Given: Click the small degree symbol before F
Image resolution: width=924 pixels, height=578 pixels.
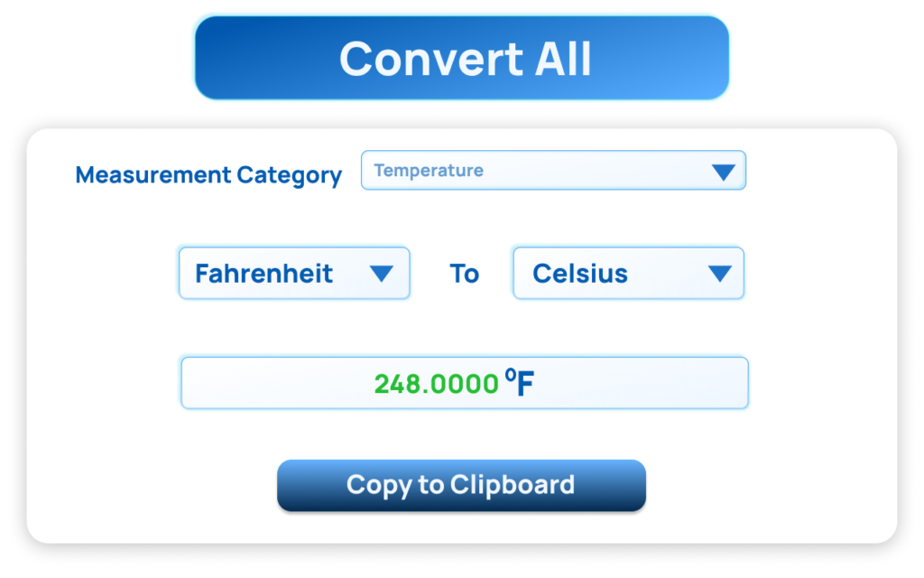Looking at the screenshot, I should [510, 374].
